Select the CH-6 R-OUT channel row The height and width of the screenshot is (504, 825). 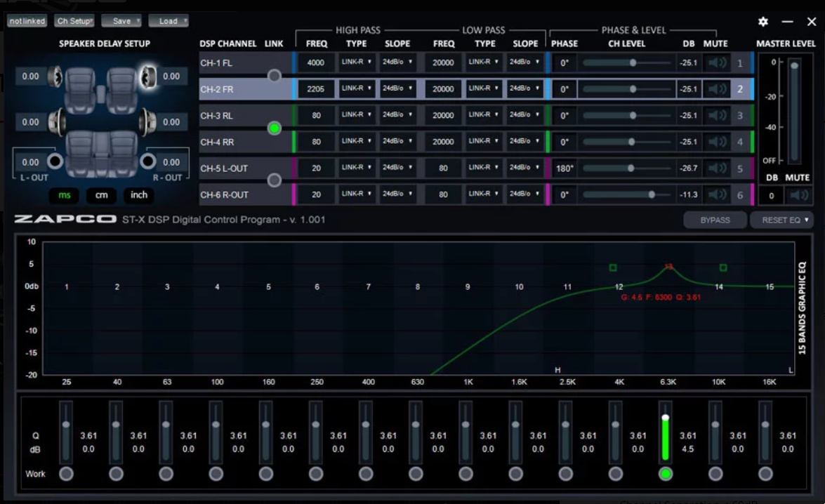pyautogui.click(x=246, y=194)
